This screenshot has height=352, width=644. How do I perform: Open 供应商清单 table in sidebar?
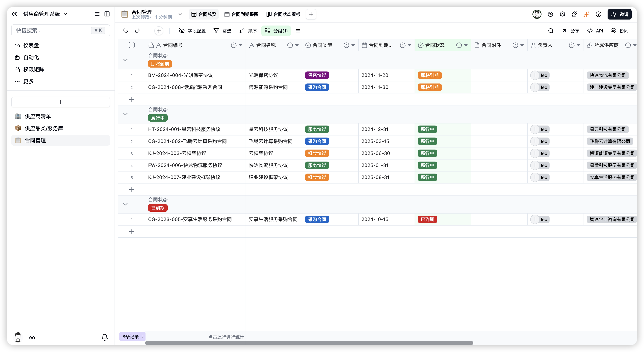tap(60, 116)
